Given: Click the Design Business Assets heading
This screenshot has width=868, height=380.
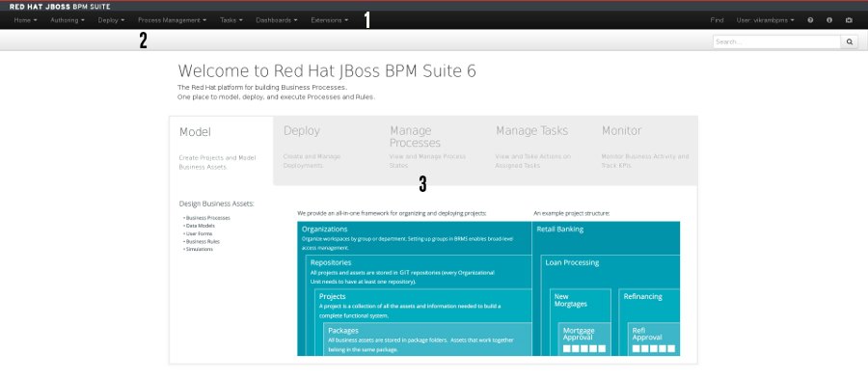Looking at the screenshot, I should click(x=216, y=204).
